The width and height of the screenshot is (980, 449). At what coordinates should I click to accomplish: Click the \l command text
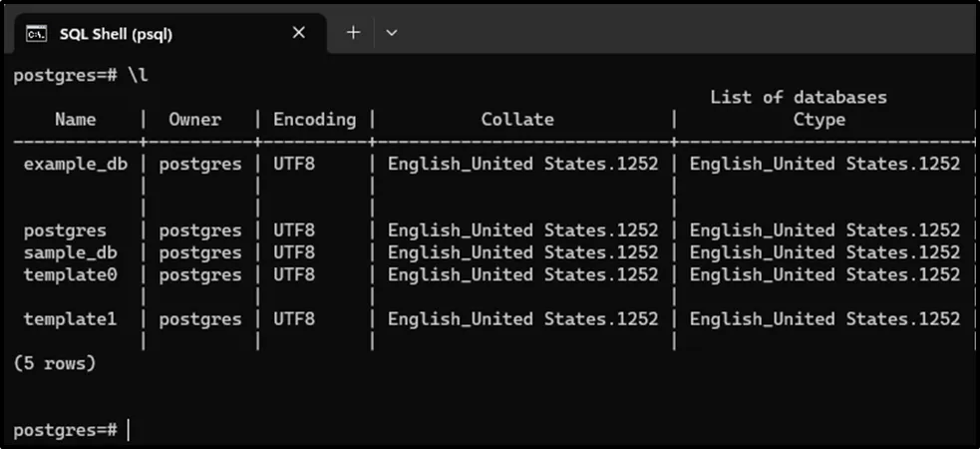click(x=138, y=76)
